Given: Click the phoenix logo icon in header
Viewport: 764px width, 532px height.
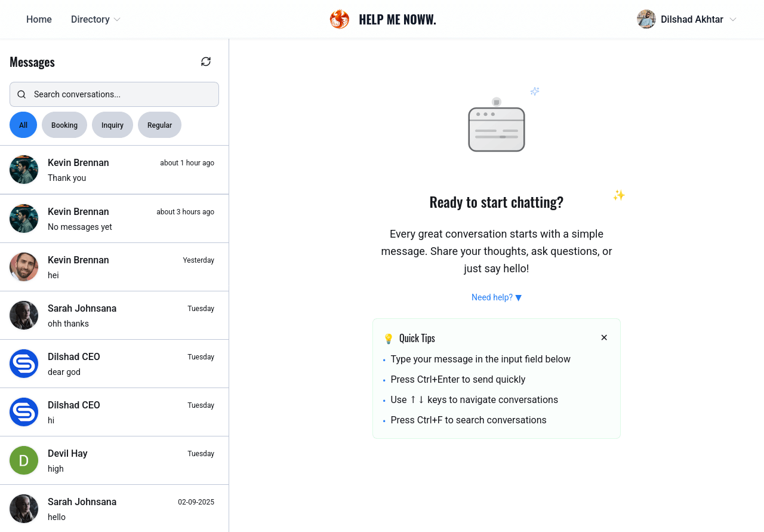Looking at the screenshot, I should pyautogui.click(x=339, y=19).
